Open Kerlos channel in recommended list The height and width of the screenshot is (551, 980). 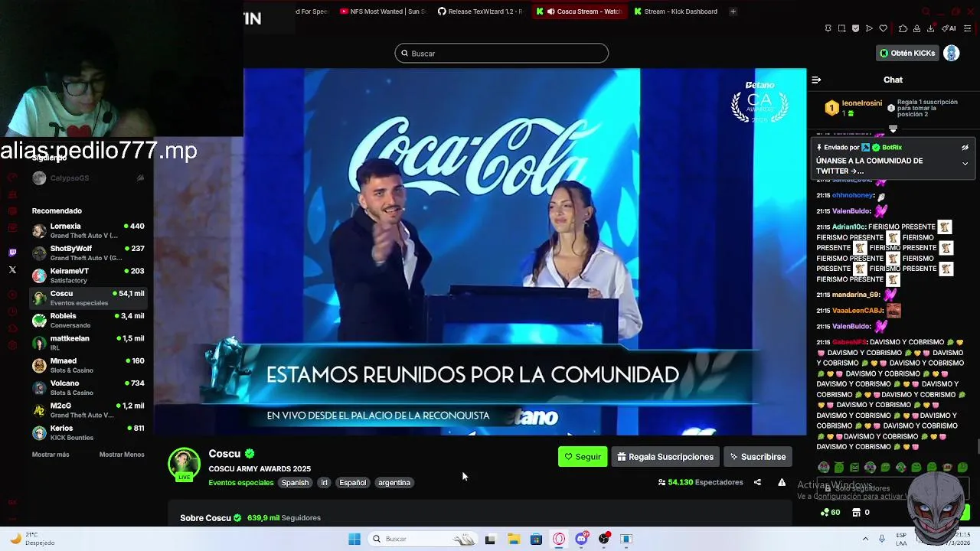point(88,432)
